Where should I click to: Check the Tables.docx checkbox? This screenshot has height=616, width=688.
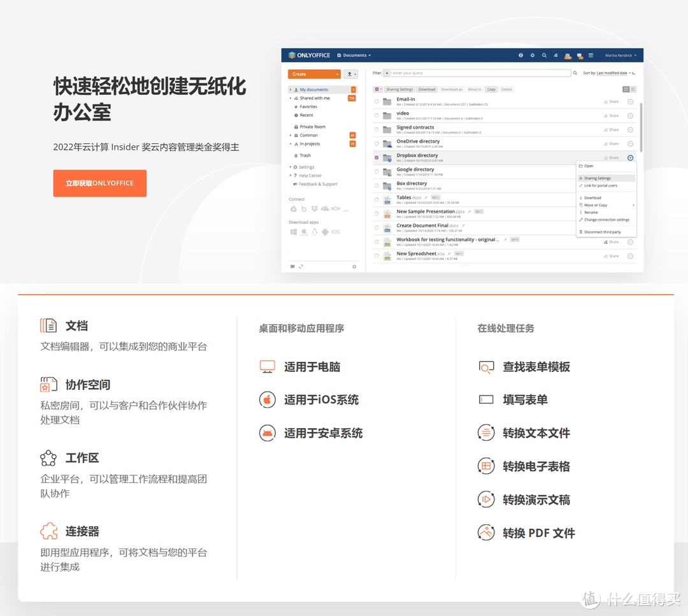click(x=376, y=199)
